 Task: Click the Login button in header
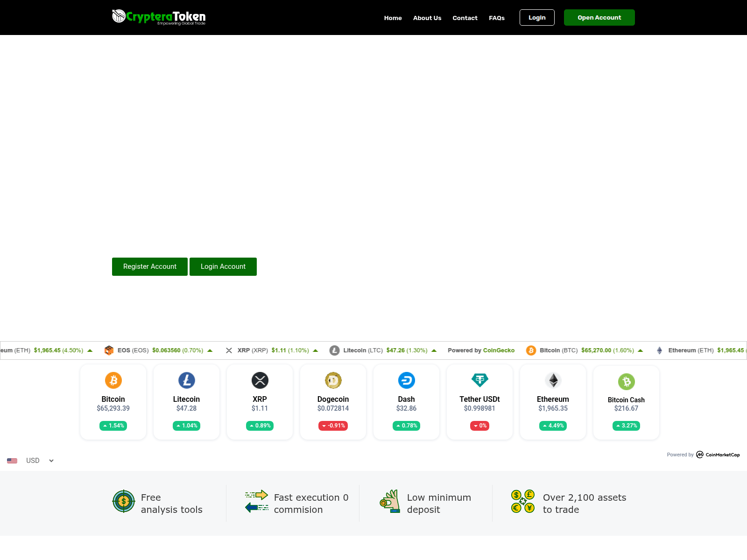(x=537, y=17)
